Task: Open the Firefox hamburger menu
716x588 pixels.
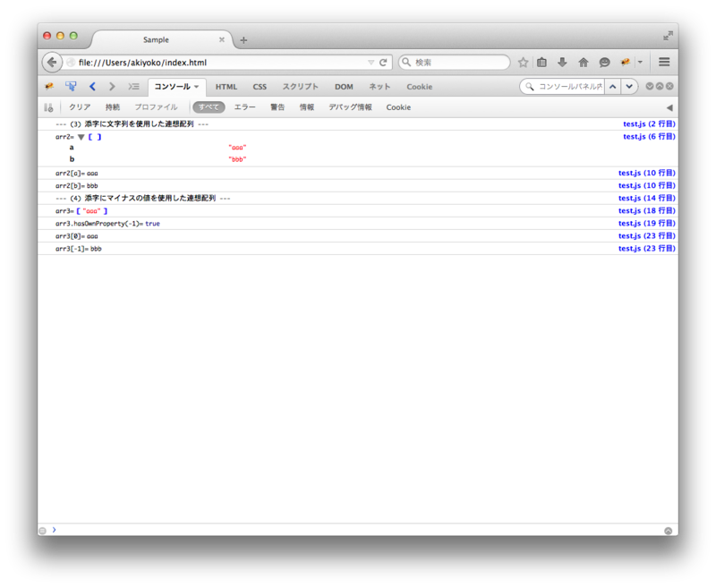Action: [x=664, y=62]
